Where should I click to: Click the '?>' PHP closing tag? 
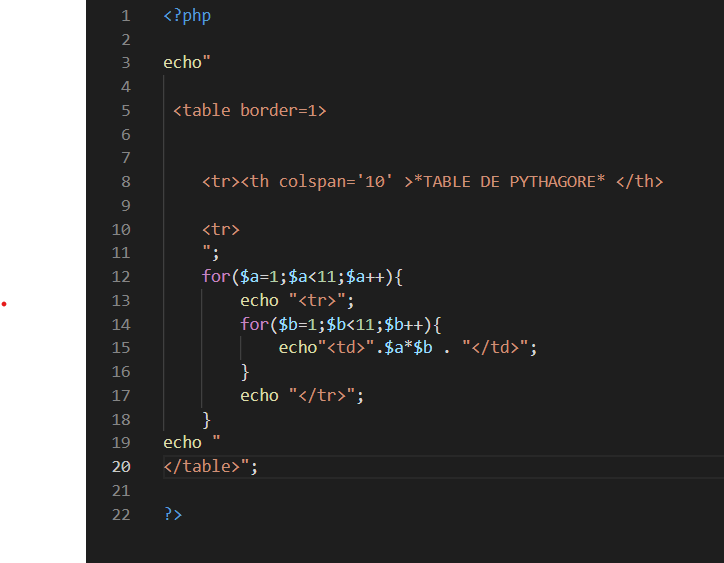point(173,514)
